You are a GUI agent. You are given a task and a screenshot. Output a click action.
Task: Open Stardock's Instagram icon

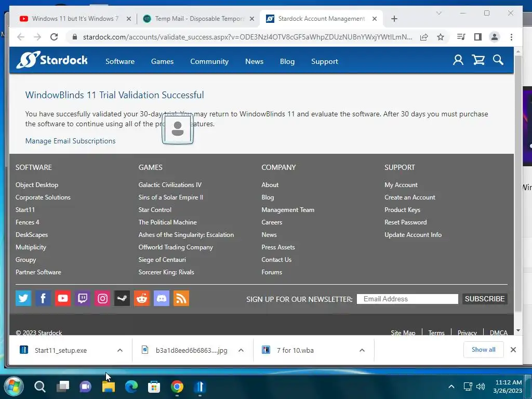click(x=102, y=298)
